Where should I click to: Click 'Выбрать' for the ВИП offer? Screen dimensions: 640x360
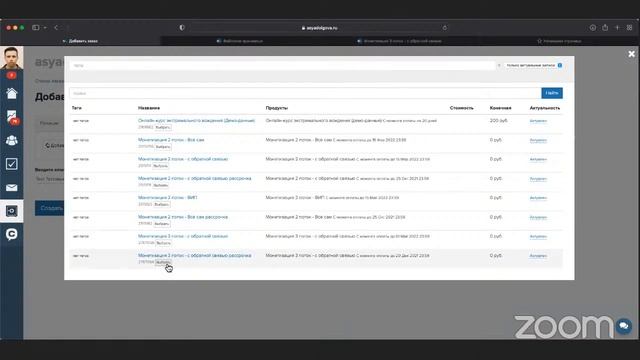coord(162,204)
